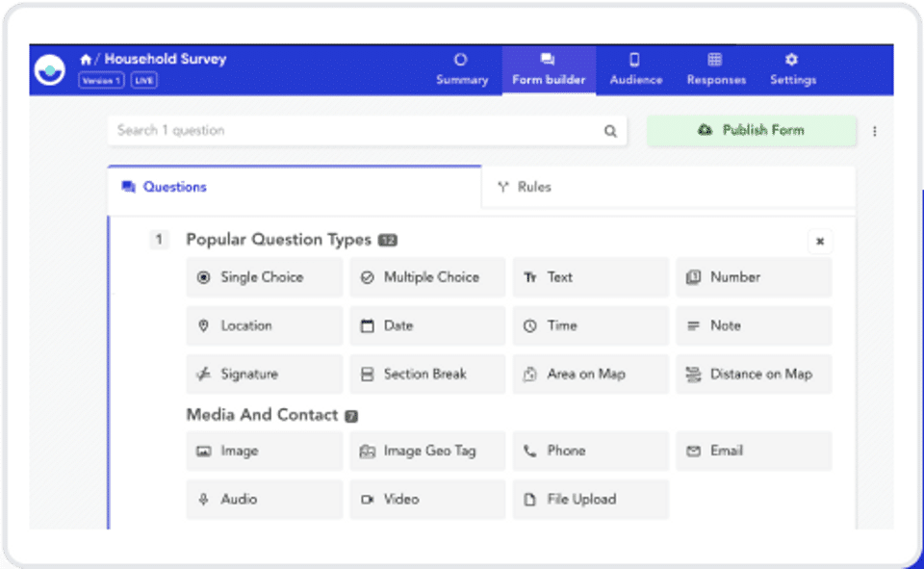Add a Time question
Image resolution: width=924 pixels, height=569 pixels.
(x=590, y=325)
